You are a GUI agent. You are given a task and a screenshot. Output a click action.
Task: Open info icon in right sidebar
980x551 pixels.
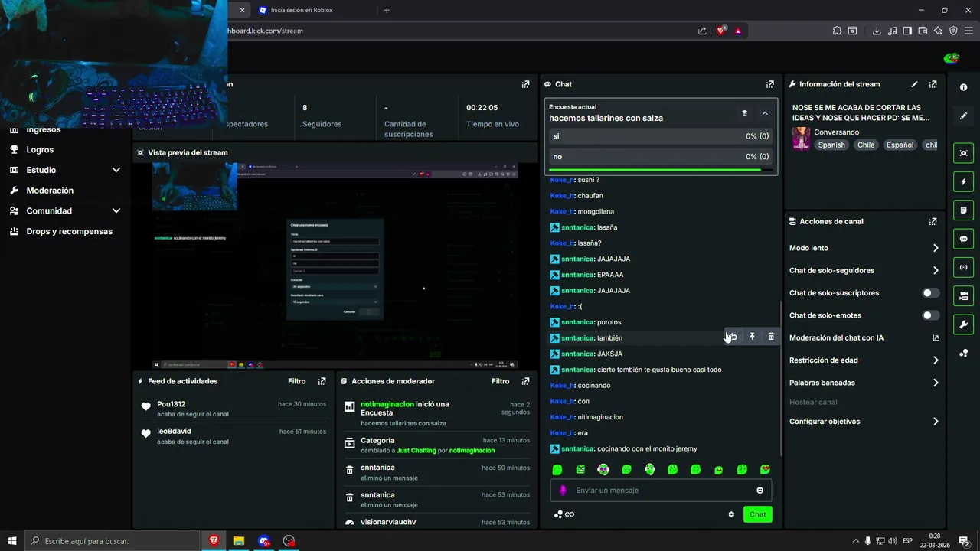(963, 87)
